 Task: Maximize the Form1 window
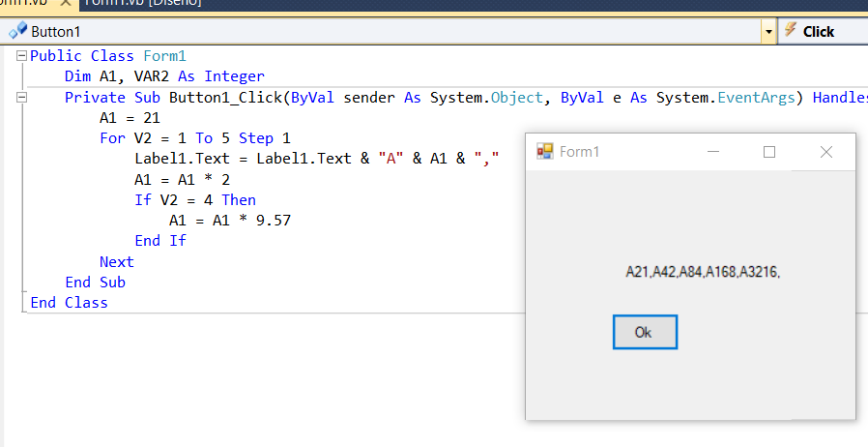pos(769,152)
